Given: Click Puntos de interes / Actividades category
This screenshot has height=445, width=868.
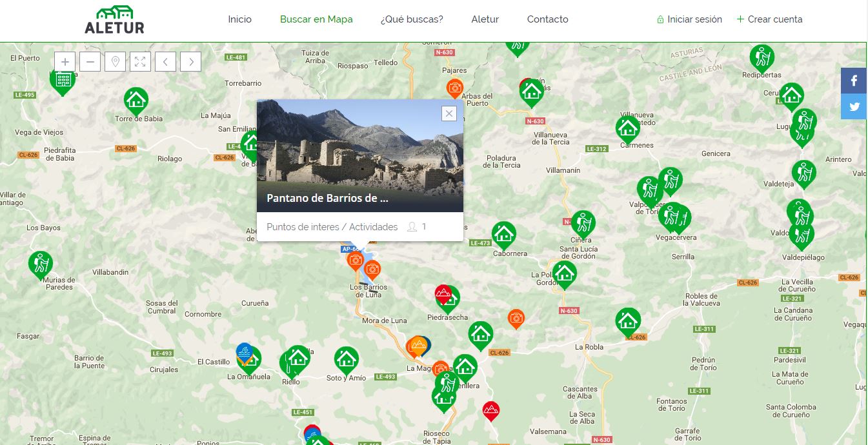Looking at the screenshot, I should click(332, 226).
